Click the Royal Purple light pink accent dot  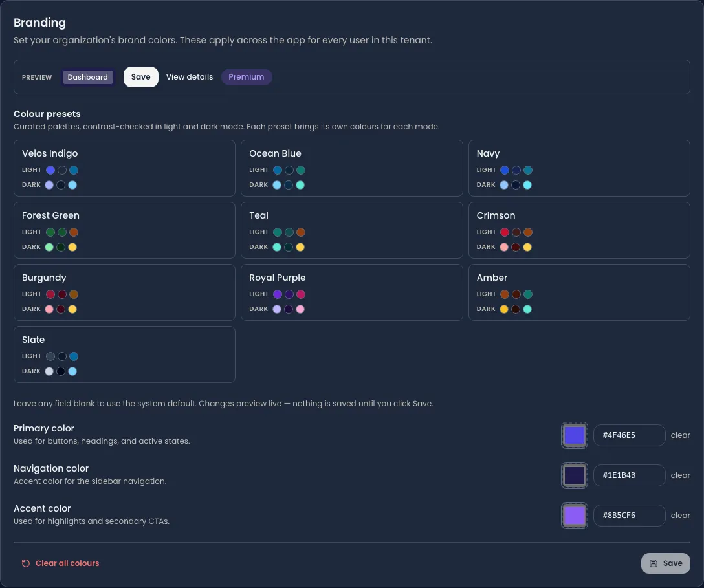(301, 294)
